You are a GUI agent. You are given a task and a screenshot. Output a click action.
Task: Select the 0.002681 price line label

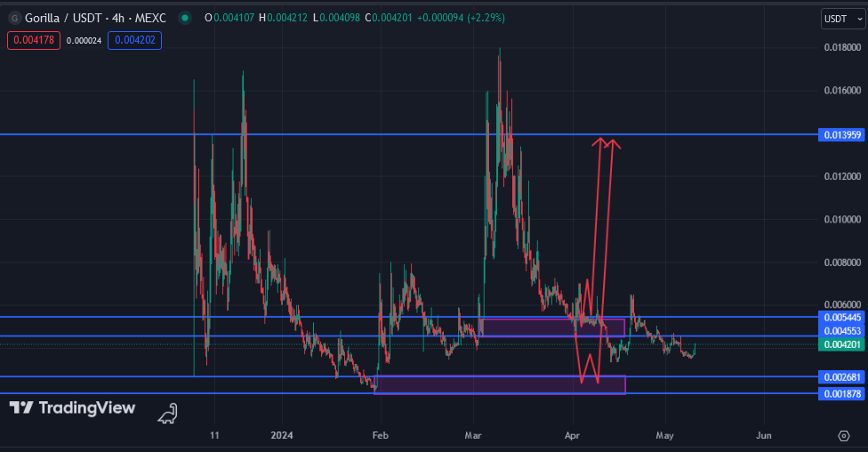click(x=842, y=377)
